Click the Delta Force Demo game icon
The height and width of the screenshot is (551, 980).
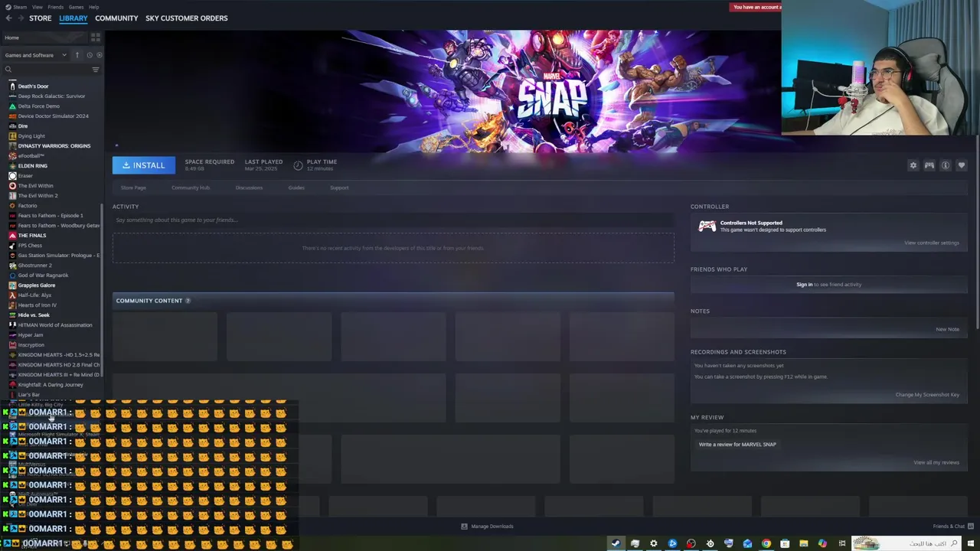tap(12, 106)
